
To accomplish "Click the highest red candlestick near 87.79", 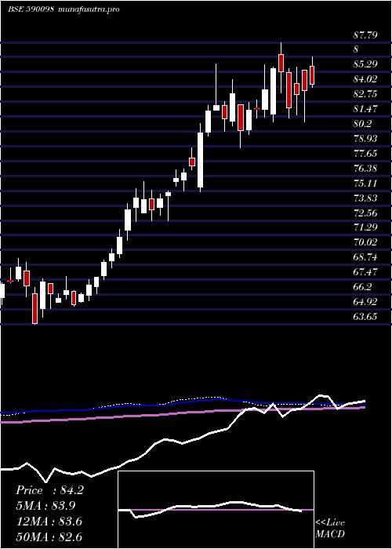I will point(281,63).
